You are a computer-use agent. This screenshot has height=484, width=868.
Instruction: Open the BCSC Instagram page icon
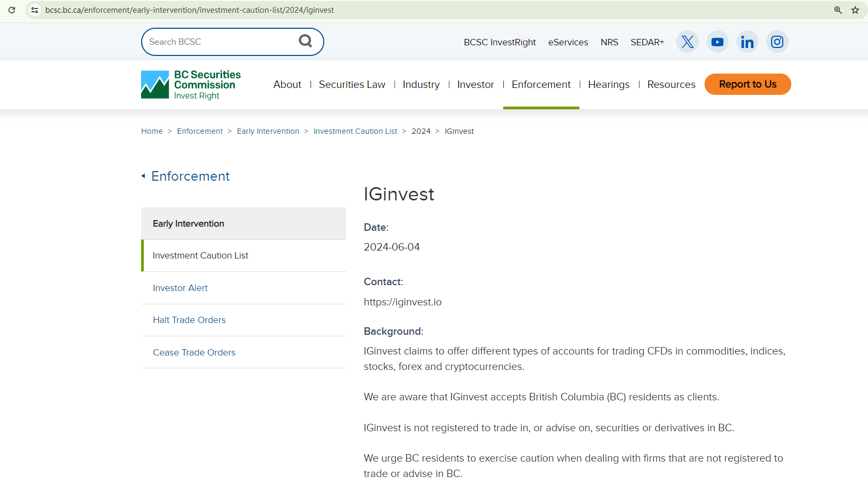pyautogui.click(x=777, y=42)
